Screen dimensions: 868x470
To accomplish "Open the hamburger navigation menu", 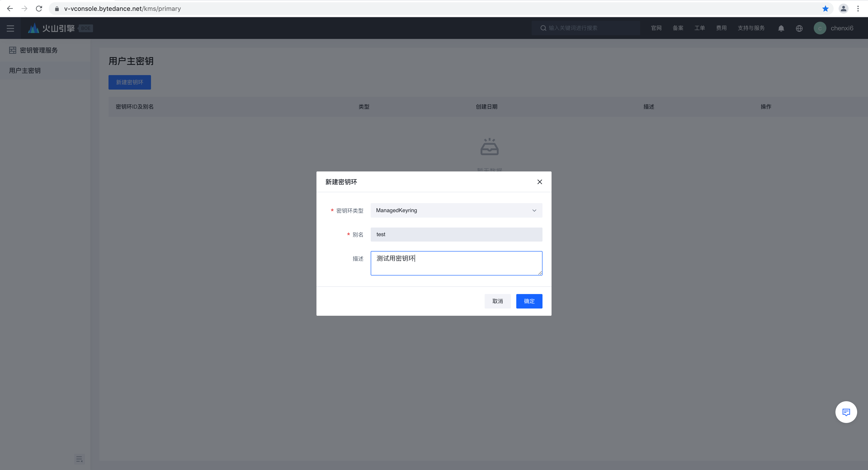I will pos(10,28).
